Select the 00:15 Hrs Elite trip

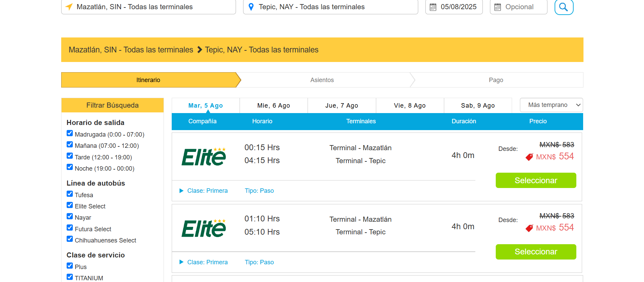tap(536, 181)
